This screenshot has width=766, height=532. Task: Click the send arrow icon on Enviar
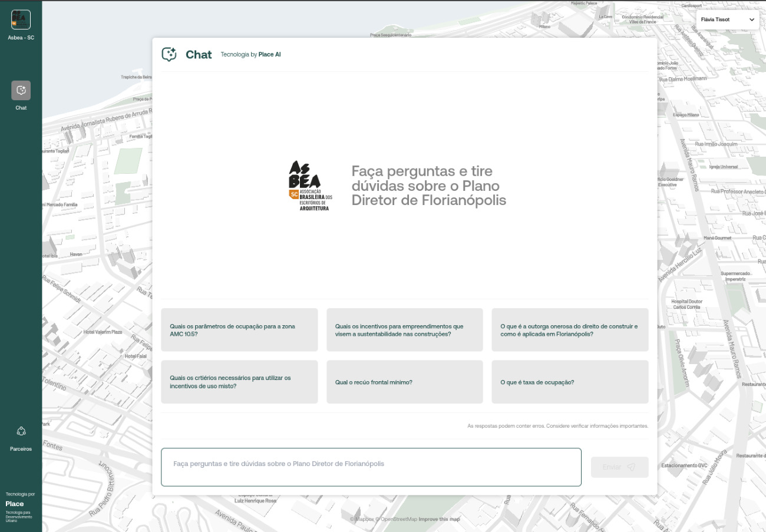click(x=631, y=467)
